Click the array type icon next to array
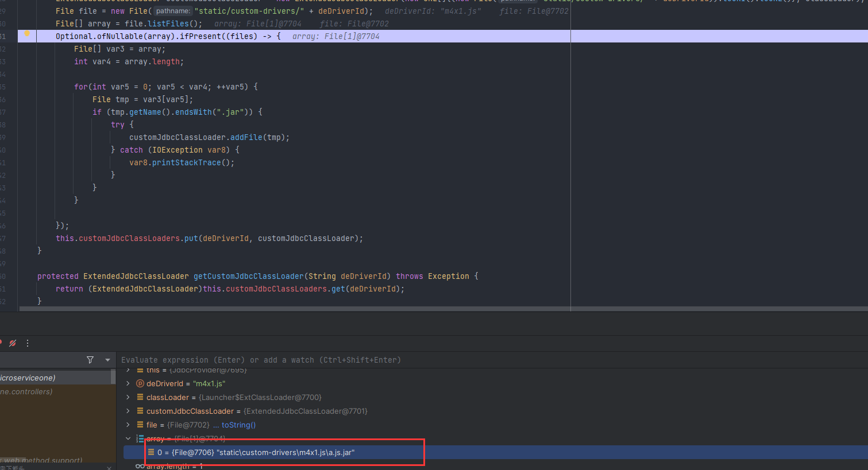Viewport: 868px width, 470px height. (x=140, y=438)
